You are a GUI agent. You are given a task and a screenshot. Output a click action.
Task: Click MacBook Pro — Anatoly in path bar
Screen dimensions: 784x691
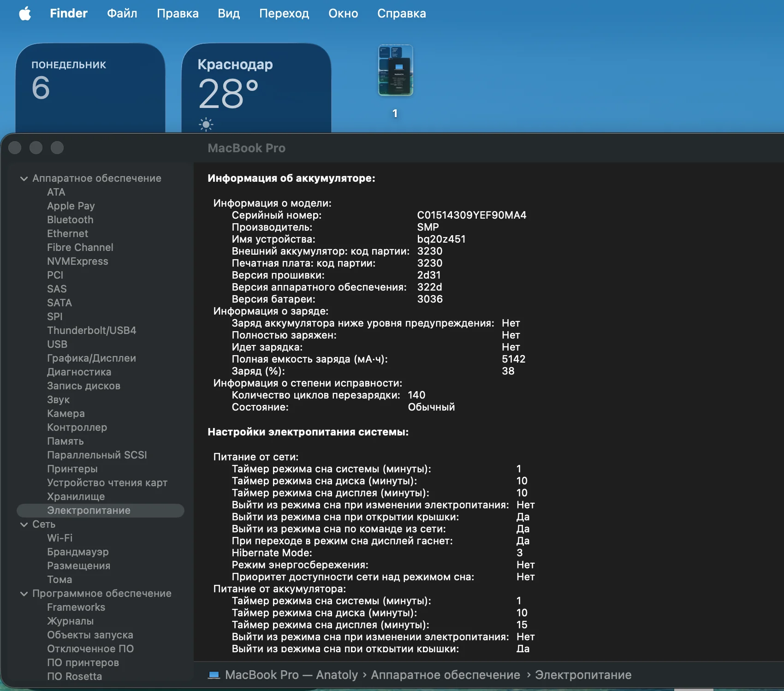(291, 675)
